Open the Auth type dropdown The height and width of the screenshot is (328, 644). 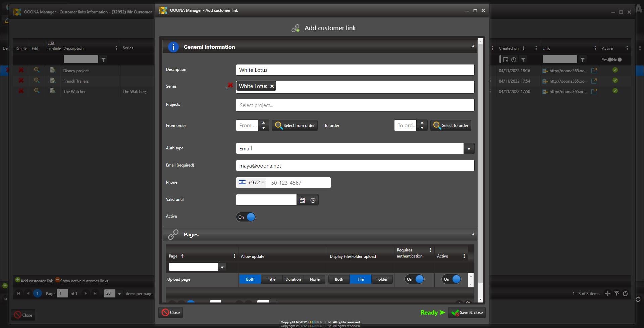coord(469,148)
